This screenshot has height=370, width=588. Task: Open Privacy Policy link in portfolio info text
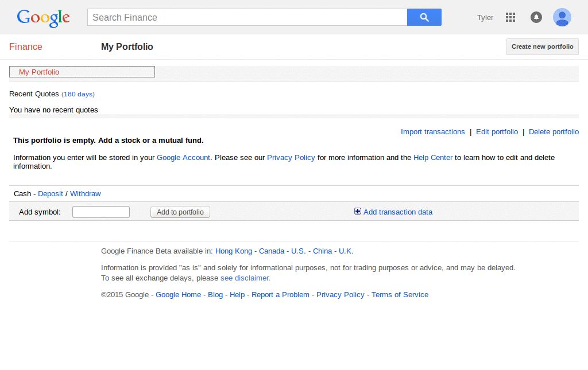291,158
